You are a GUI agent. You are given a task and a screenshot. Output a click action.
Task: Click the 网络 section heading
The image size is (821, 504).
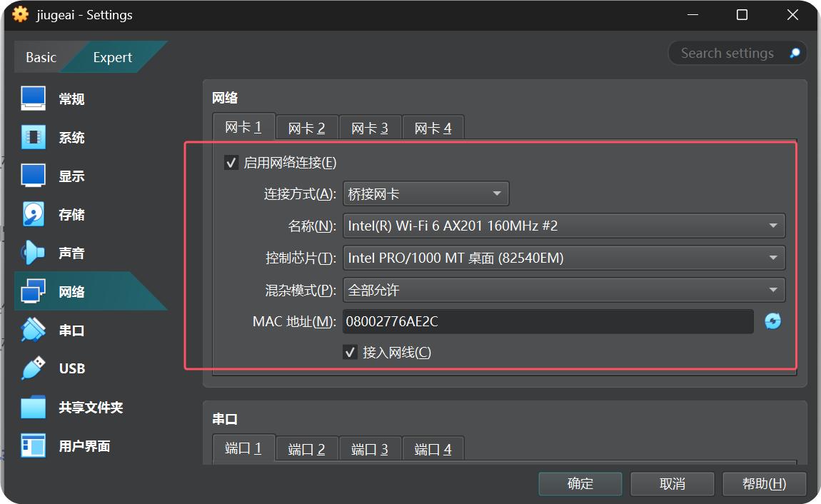pyautogui.click(x=225, y=98)
